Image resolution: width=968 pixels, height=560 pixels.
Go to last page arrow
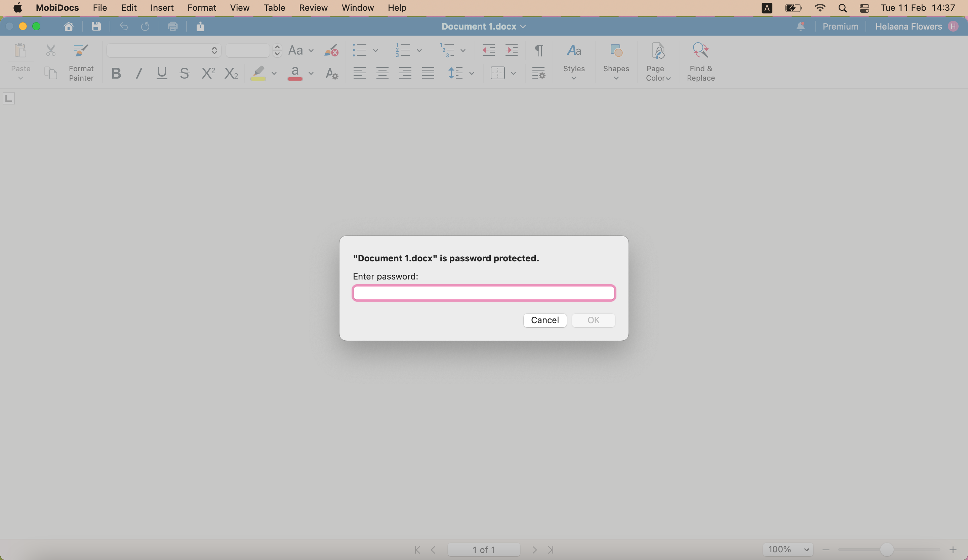coord(551,550)
